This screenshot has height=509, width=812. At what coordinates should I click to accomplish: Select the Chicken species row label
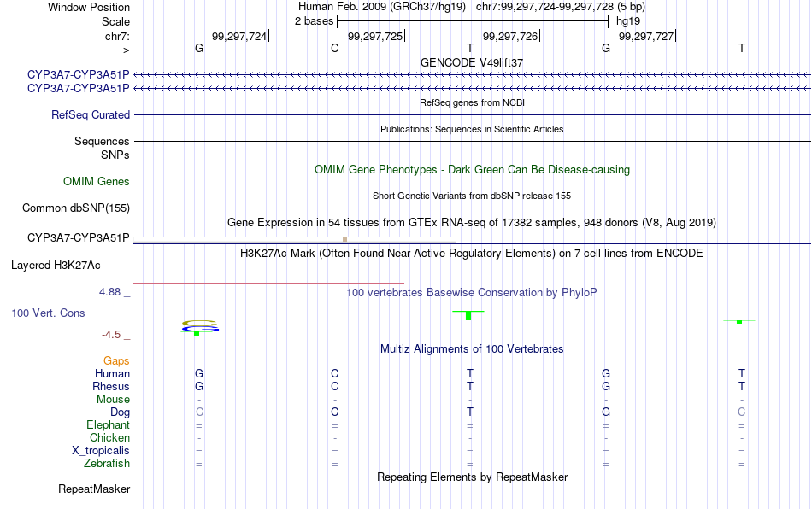109,437
